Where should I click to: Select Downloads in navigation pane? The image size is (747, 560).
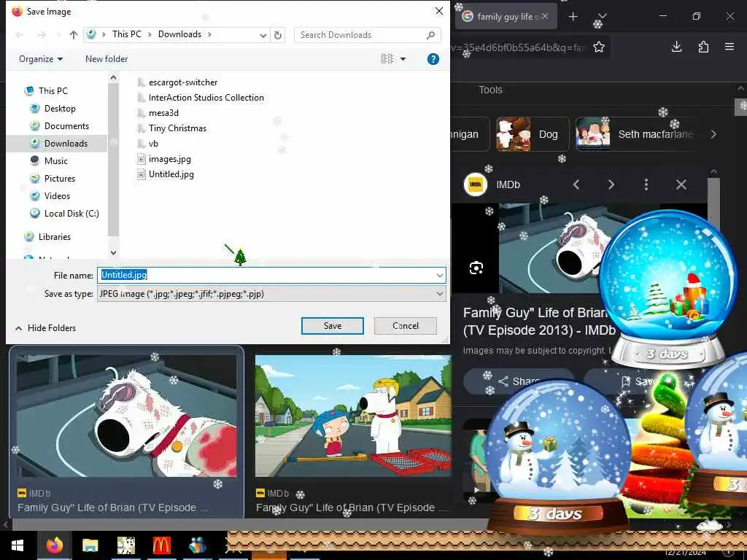[x=66, y=144]
